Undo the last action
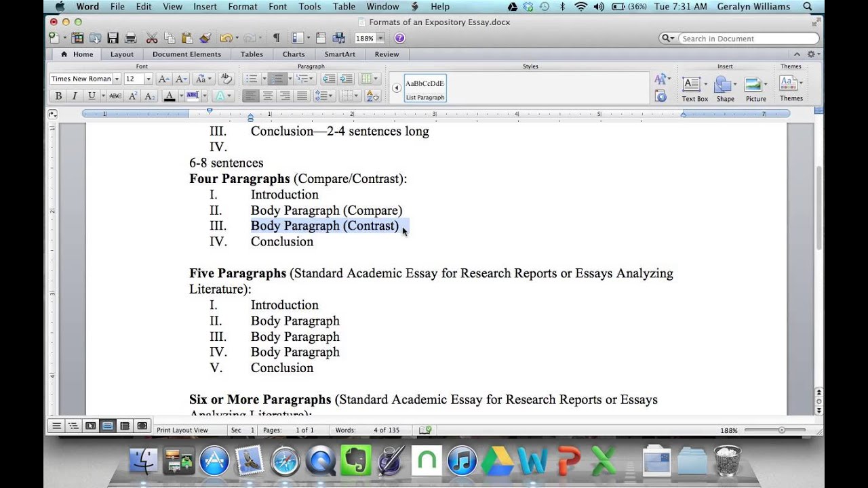The width and height of the screenshot is (868, 488). pos(225,38)
